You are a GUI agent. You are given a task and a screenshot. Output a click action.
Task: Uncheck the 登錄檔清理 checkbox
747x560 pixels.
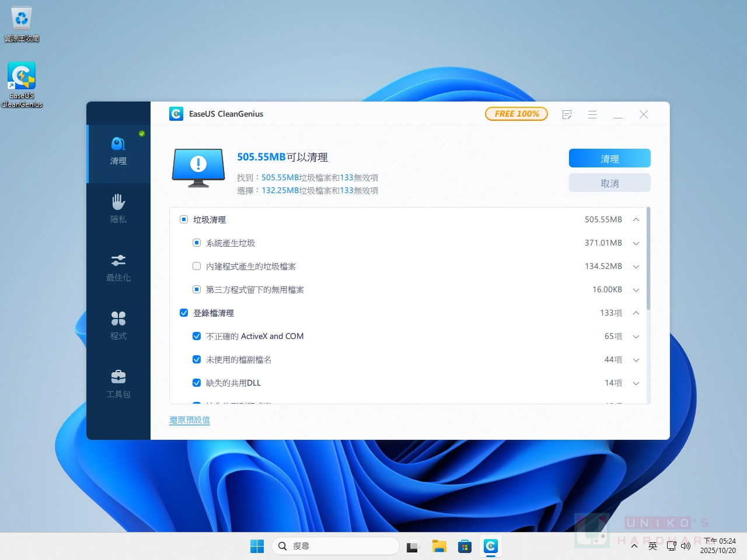[184, 313]
